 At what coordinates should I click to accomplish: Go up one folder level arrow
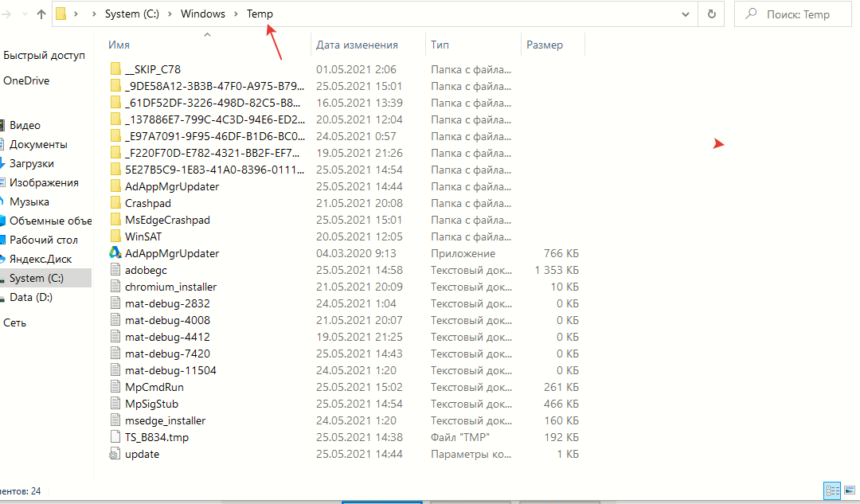(41, 14)
